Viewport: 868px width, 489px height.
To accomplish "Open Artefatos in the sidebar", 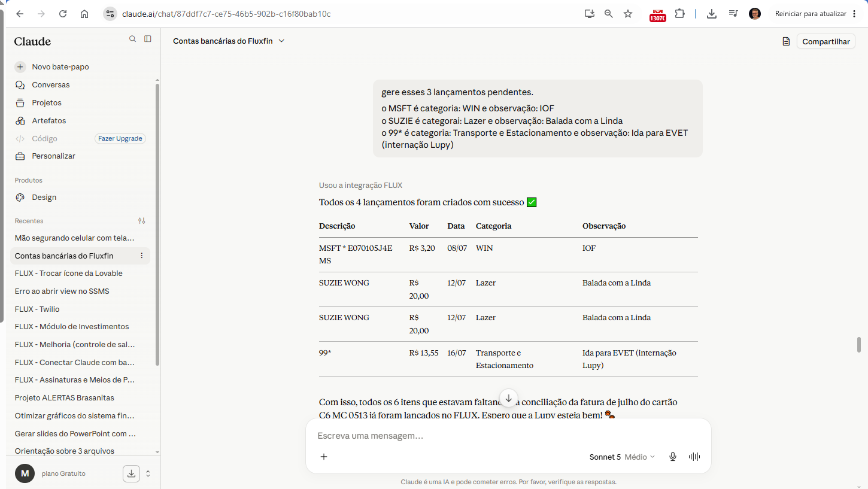I will (x=49, y=121).
